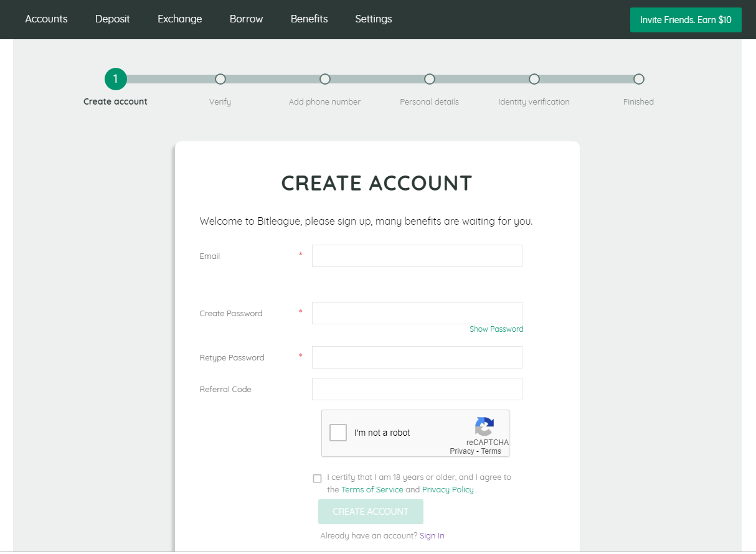Image resolution: width=756 pixels, height=554 pixels.
Task: Open the reCAPTCHA Privacy link
Action: (462, 451)
